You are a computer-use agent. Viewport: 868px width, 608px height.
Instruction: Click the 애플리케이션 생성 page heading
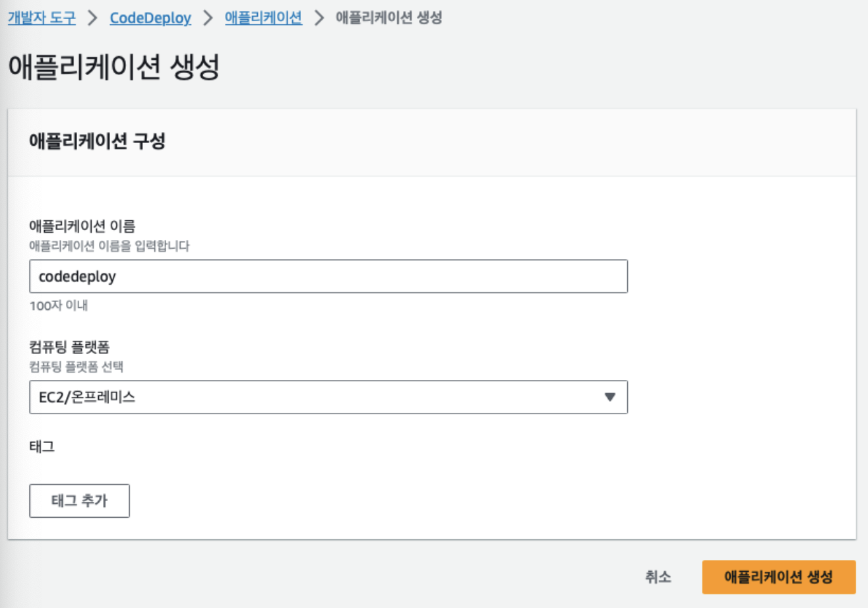(113, 69)
